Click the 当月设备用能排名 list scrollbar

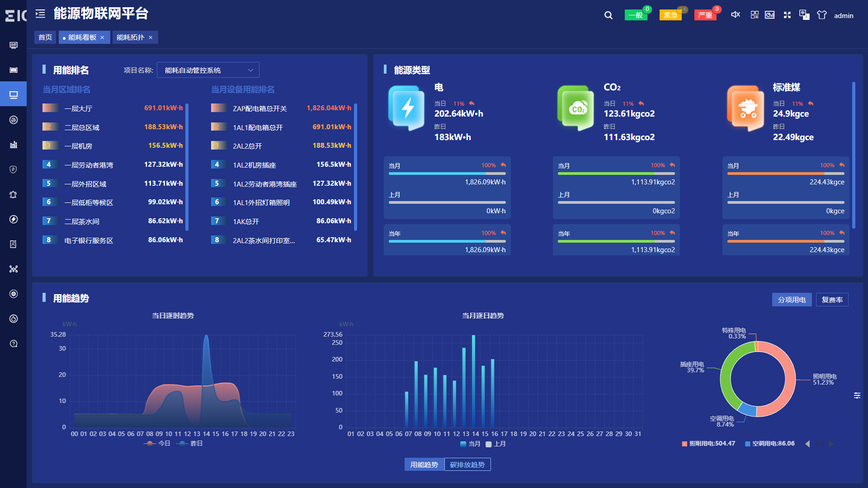356,167
